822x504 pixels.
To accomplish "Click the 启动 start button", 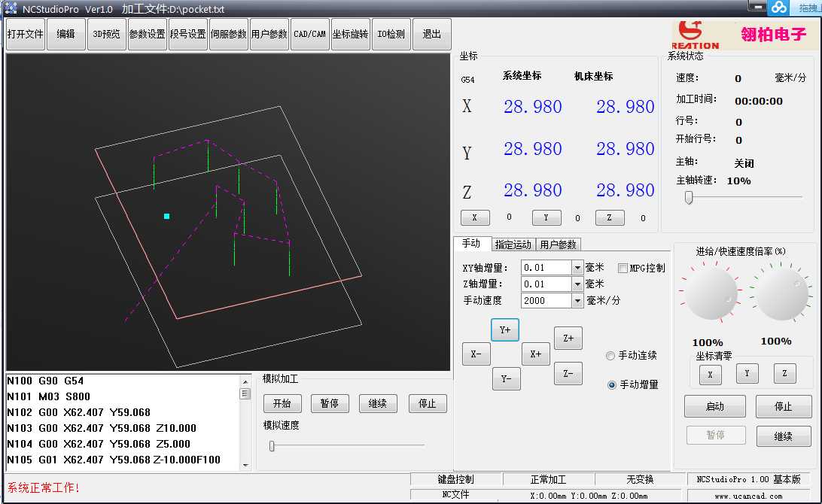I will (715, 406).
